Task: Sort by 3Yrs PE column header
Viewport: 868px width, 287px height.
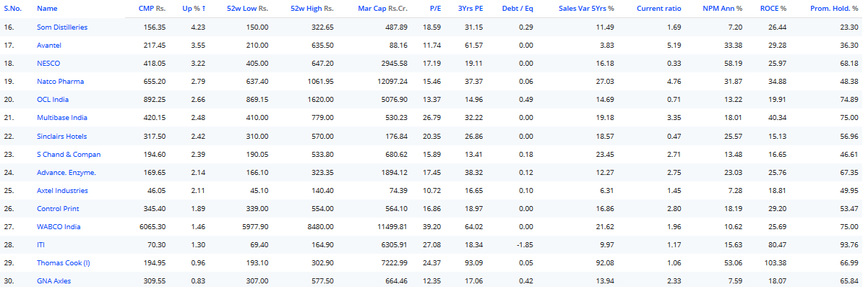Action: point(470,9)
